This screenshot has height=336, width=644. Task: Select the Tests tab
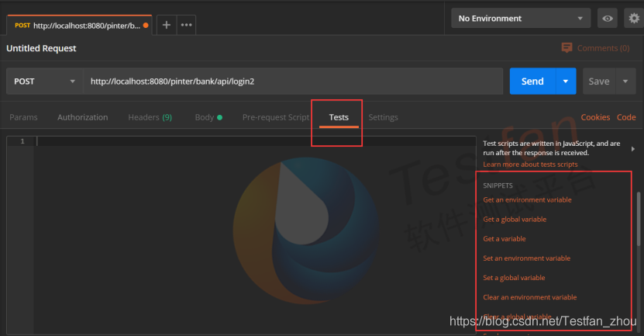[339, 117]
